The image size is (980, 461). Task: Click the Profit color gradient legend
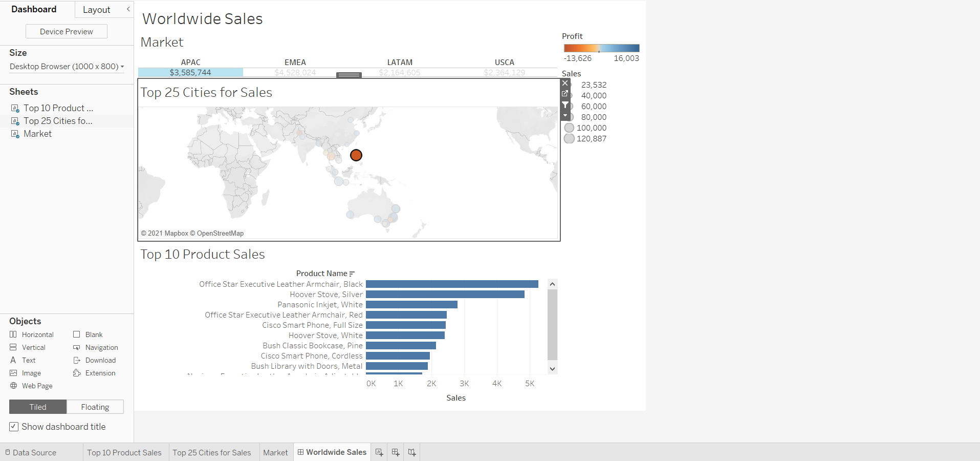coord(601,48)
